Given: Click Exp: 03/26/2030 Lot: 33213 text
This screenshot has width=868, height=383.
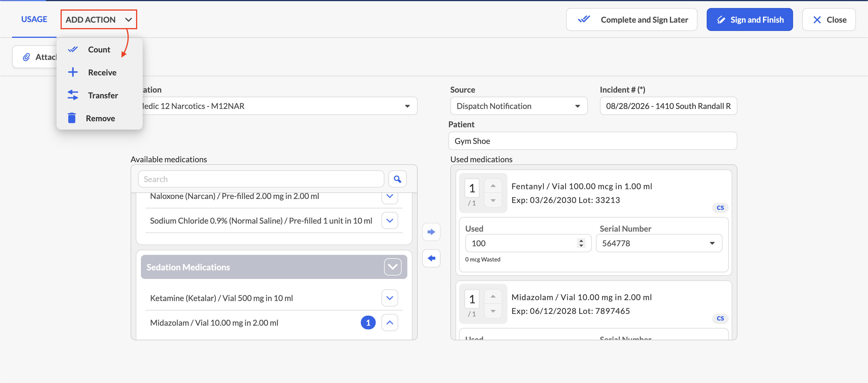Looking at the screenshot, I should pyautogui.click(x=565, y=200).
